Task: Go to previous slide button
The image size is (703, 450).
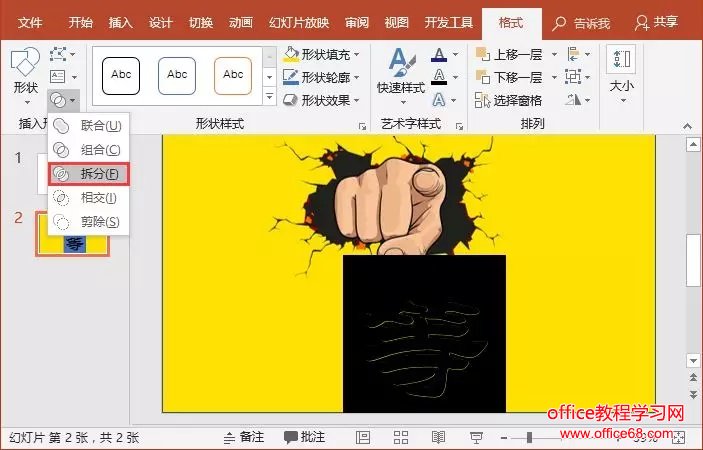Action: click(693, 378)
